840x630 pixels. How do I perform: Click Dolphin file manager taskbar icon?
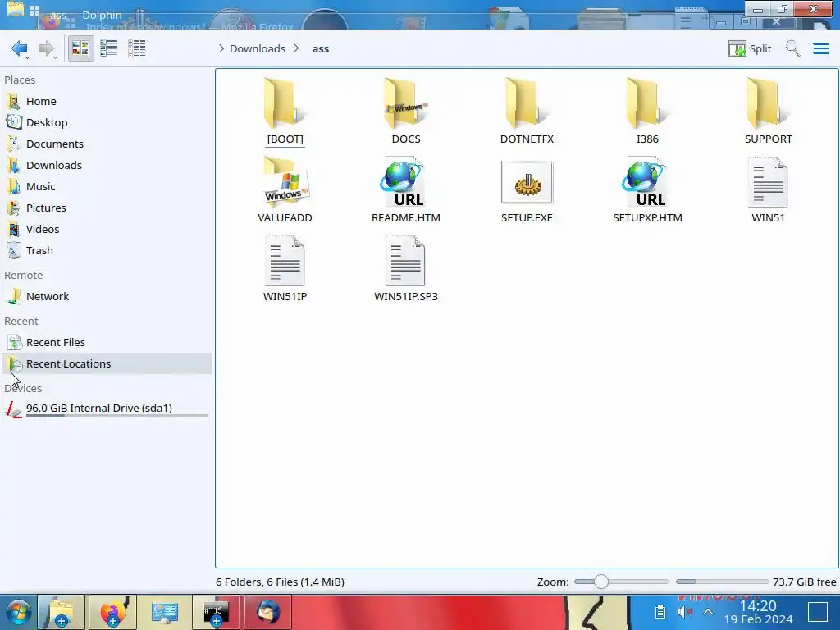62,612
